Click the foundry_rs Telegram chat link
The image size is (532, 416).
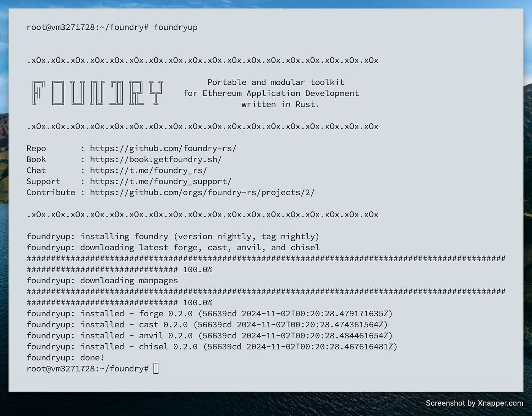point(148,170)
